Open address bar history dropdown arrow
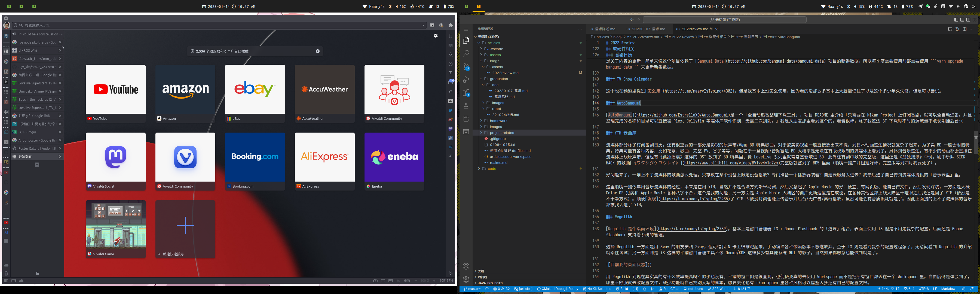 tap(423, 26)
